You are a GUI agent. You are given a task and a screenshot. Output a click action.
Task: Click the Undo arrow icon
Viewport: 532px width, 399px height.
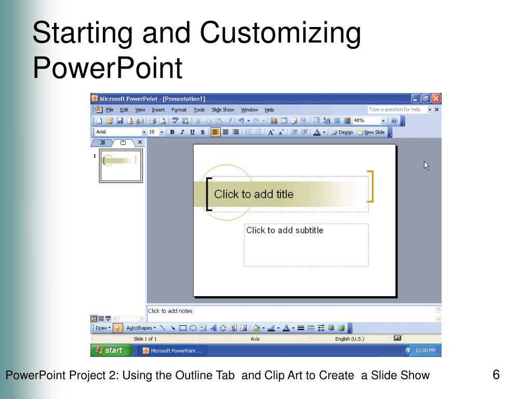click(241, 121)
